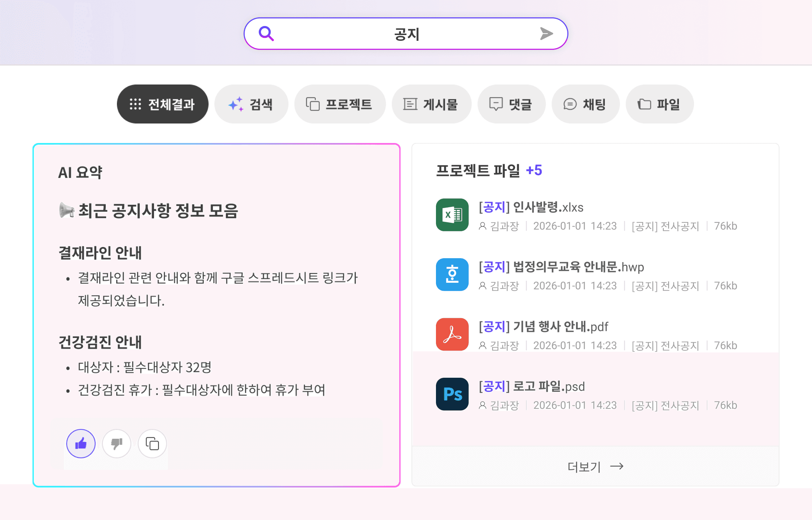
Task: Click the PDF file icon
Action: click(x=452, y=334)
